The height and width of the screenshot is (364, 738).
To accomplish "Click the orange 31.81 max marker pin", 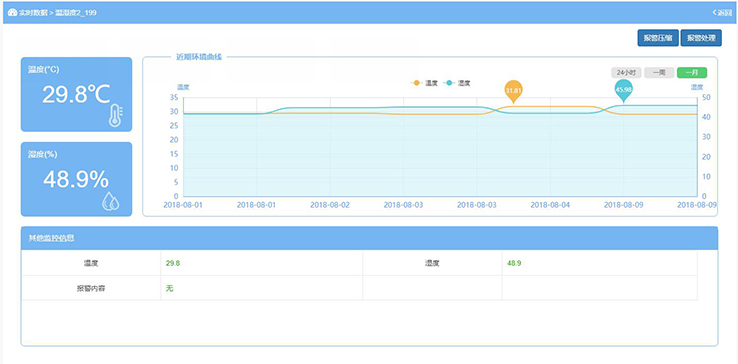I will (513, 91).
